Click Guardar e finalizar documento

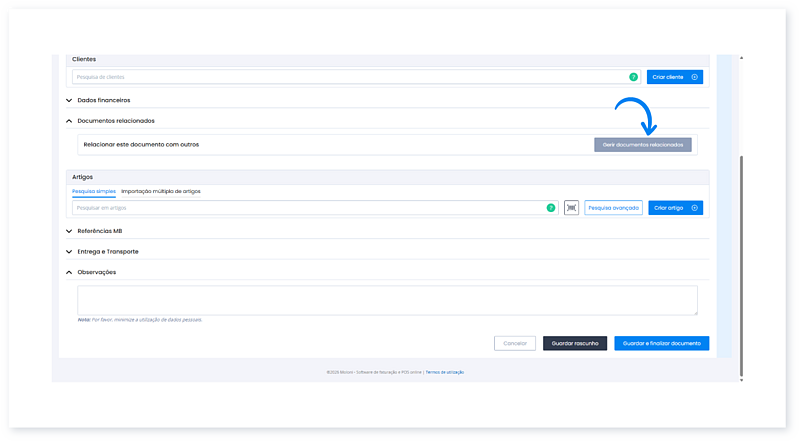[x=661, y=343]
